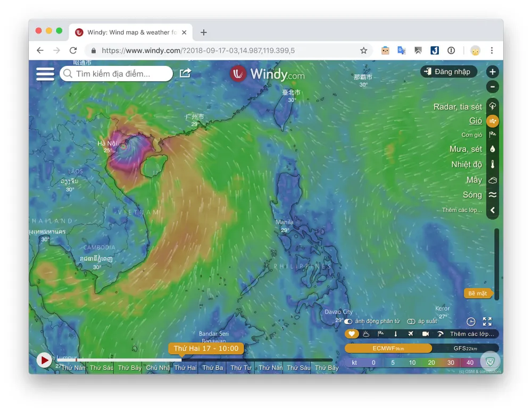
Task: Jump to Thứ Ba on the timeline
Action: click(213, 367)
